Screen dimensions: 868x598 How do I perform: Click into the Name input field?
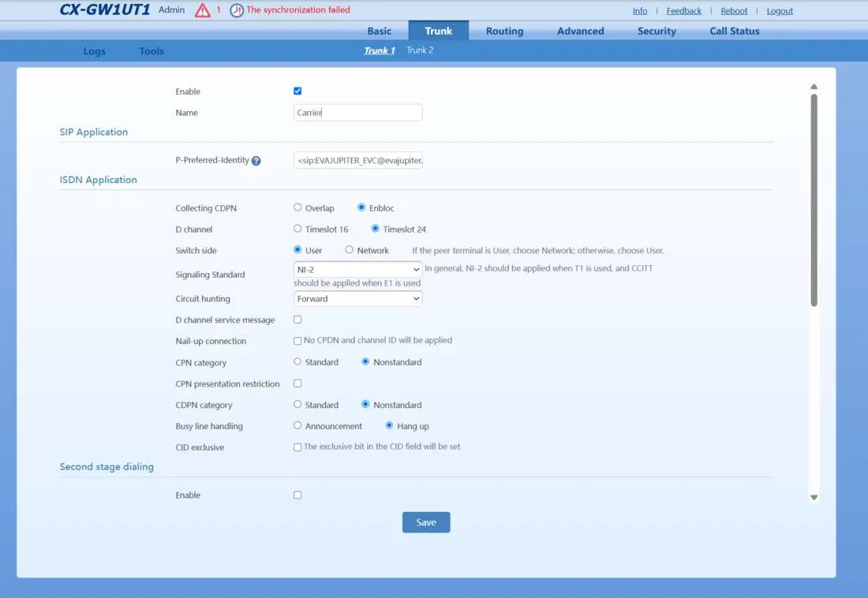coord(357,112)
